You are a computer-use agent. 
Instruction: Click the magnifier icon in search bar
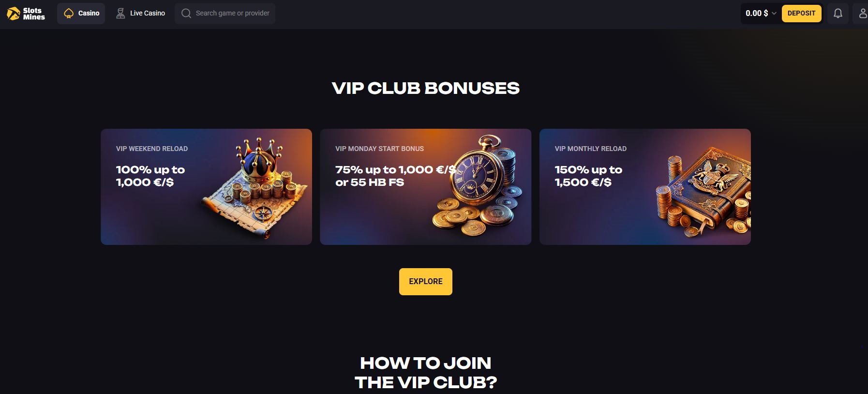click(186, 13)
